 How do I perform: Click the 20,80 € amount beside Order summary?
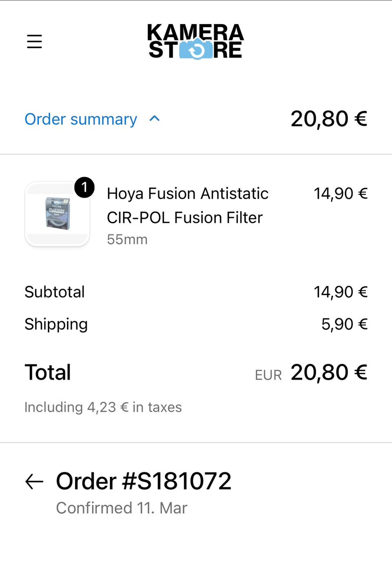(x=329, y=119)
